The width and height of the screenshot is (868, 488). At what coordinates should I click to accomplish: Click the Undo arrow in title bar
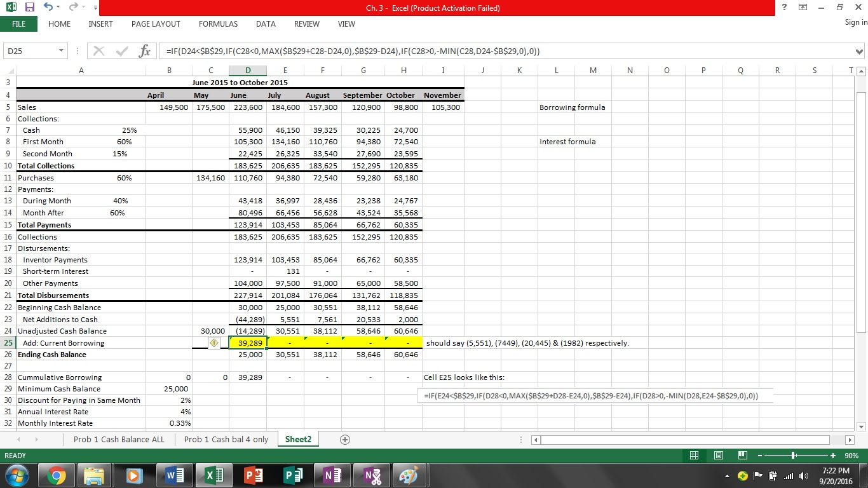(47, 8)
